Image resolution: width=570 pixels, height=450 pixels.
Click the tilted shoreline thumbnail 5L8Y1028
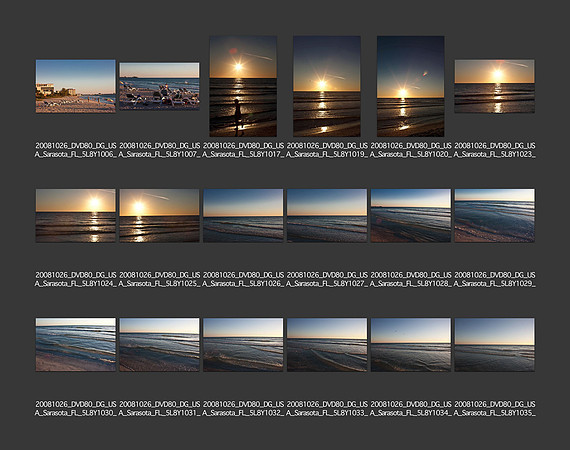click(x=410, y=216)
